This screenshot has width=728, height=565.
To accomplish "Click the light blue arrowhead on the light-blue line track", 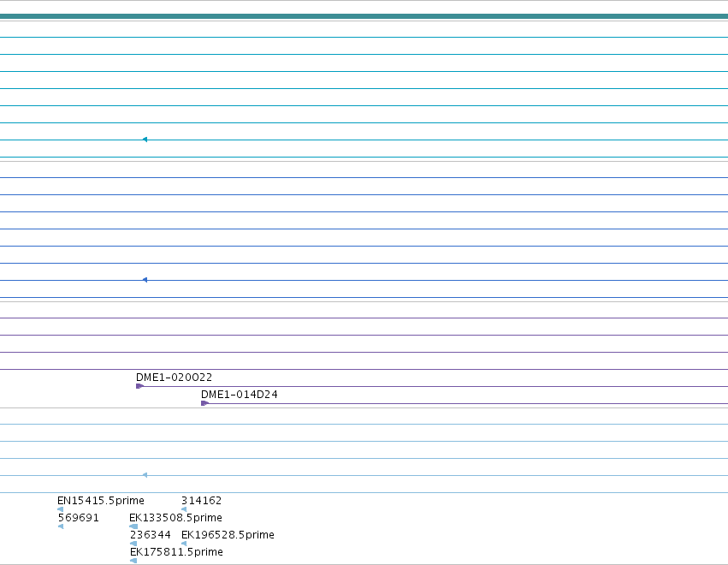I will click(x=145, y=475).
